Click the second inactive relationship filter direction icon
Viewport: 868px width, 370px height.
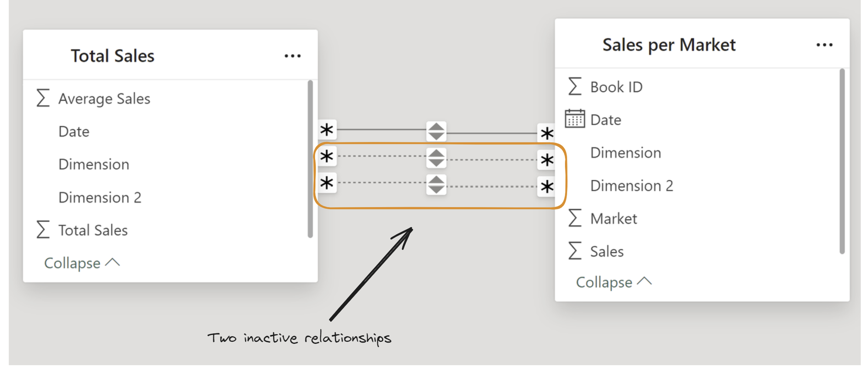[436, 185]
